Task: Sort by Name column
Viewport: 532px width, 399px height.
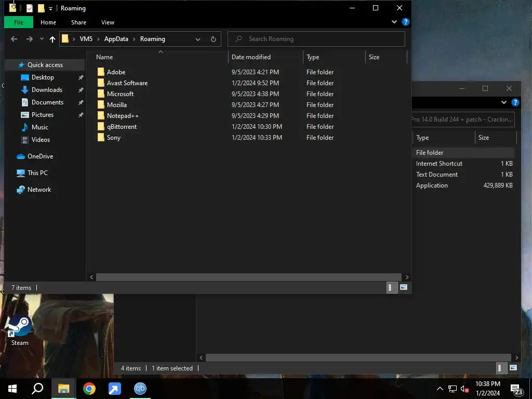Action: click(104, 57)
